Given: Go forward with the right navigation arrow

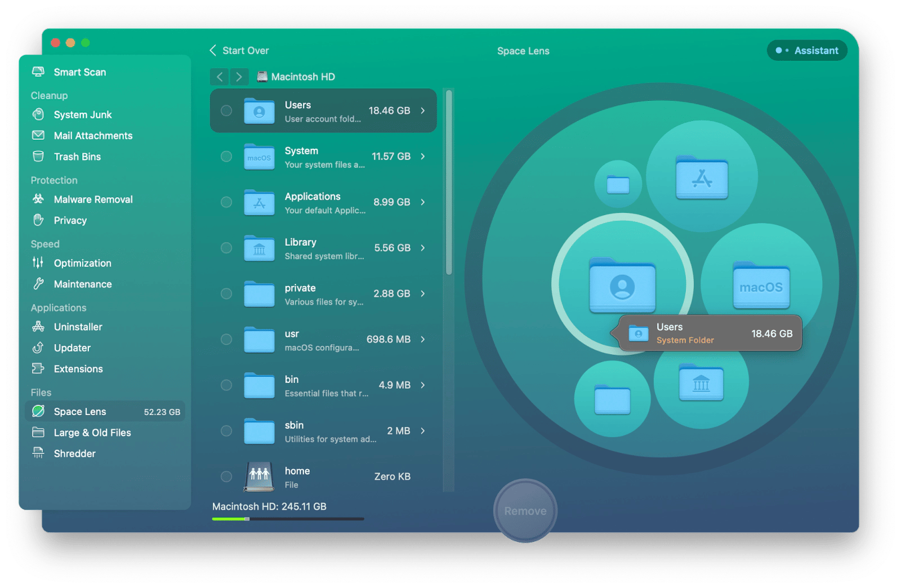Looking at the screenshot, I should point(239,77).
